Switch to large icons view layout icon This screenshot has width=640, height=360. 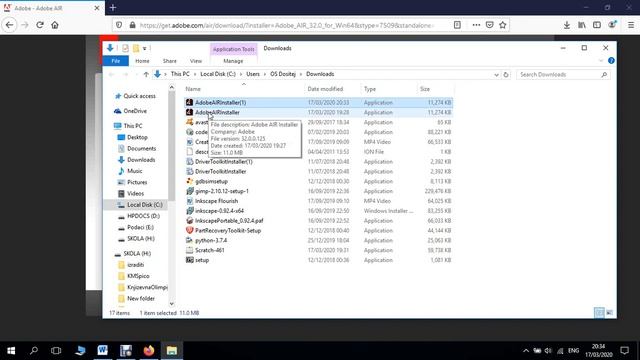pos(609,313)
